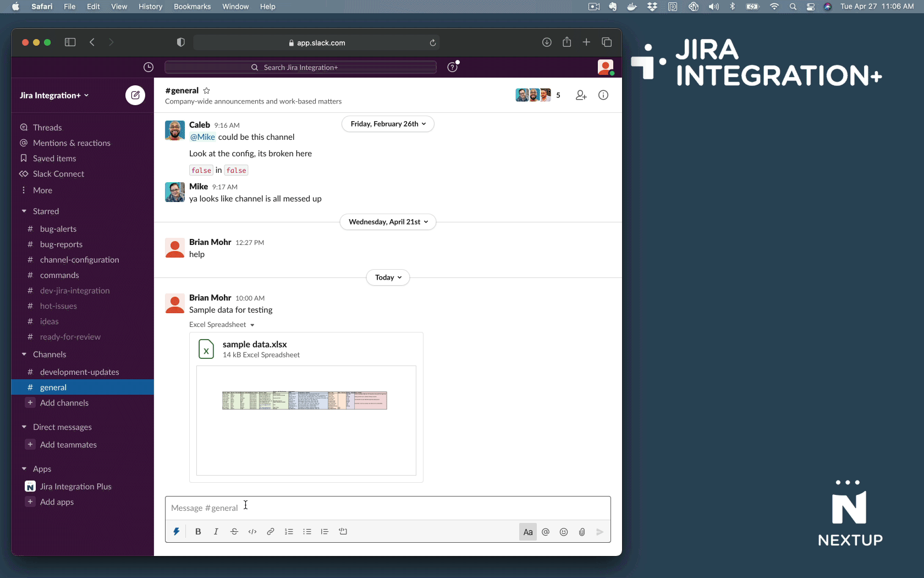The width and height of the screenshot is (924, 578).
Task: Open the History menu in the menu bar
Action: click(x=150, y=7)
